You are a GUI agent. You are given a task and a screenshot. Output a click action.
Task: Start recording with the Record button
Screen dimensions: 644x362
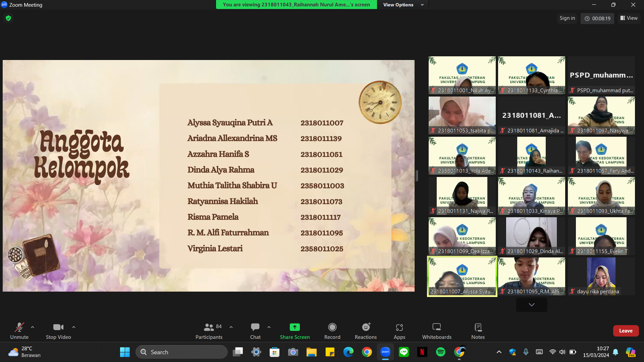pyautogui.click(x=332, y=330)
